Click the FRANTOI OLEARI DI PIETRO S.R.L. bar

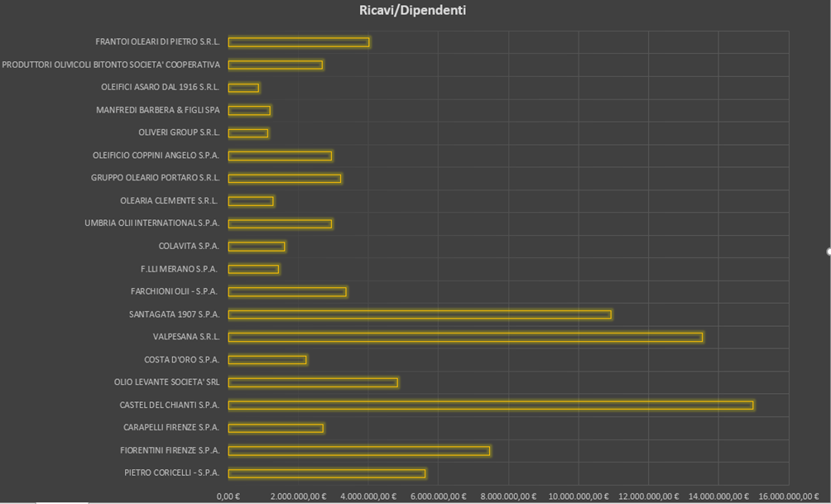299,42
